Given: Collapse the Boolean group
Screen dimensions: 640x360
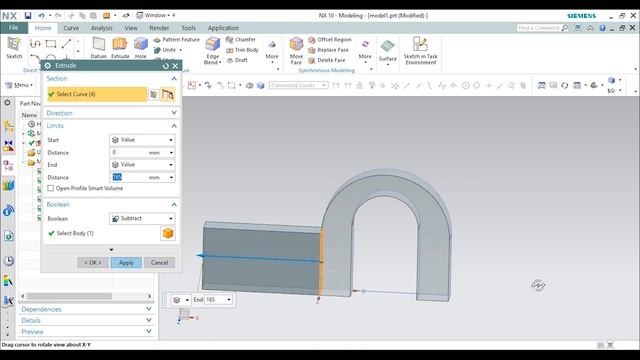Looking at the screenshot, I should [x=174, y=204].
